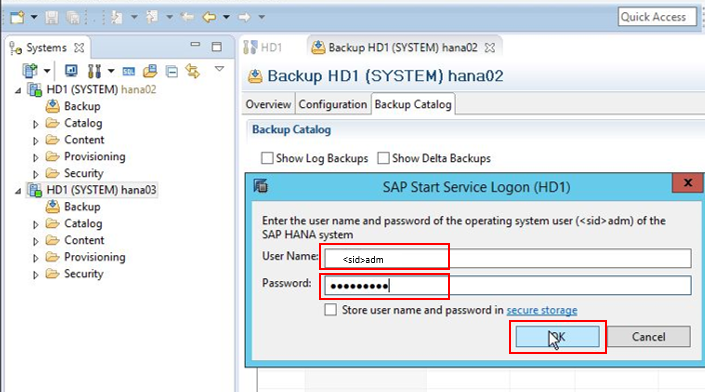Open the Previous Annotation dropdown arrow
This screenshot has width=705, height=392.
coord(170,18)
